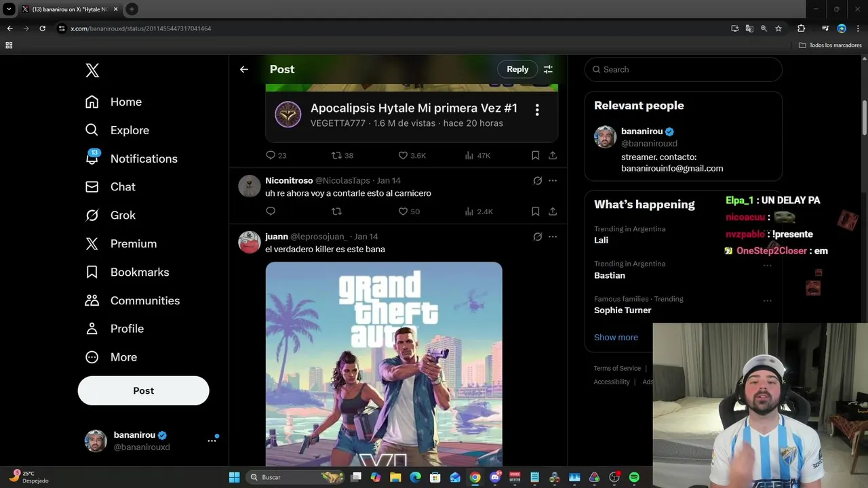This screenshot has height=488, width=868.
Task: Share Niconitroso's reply
Action: [553, 211]
